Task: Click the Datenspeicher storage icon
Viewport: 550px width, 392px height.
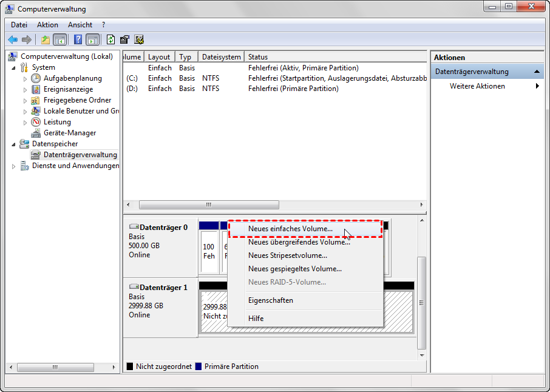Action: pyautogui.click(x=24, y=144)
